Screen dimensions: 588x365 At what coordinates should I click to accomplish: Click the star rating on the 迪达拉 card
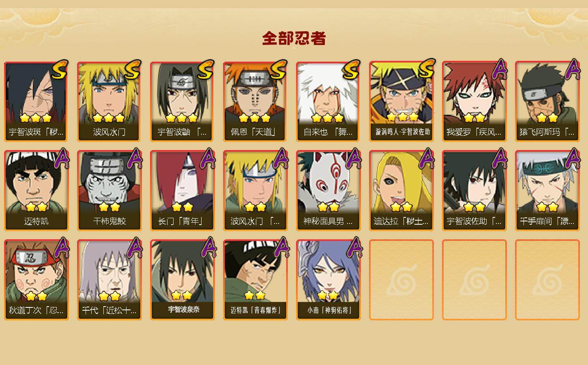(401, 207)
